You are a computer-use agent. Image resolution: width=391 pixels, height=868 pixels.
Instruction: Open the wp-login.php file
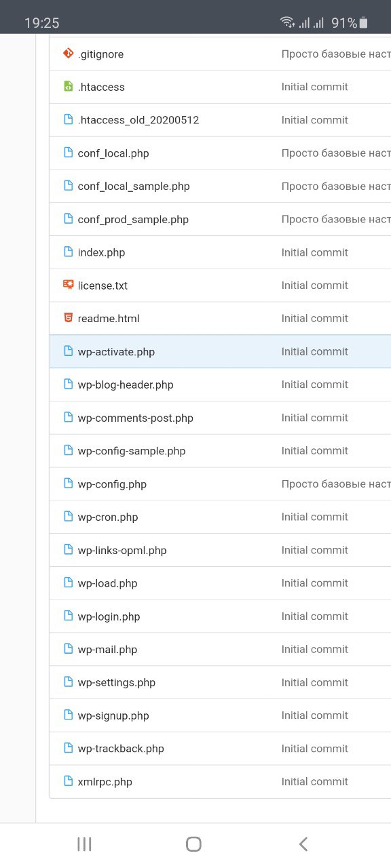pyautogui.click(x=109, y=616)
